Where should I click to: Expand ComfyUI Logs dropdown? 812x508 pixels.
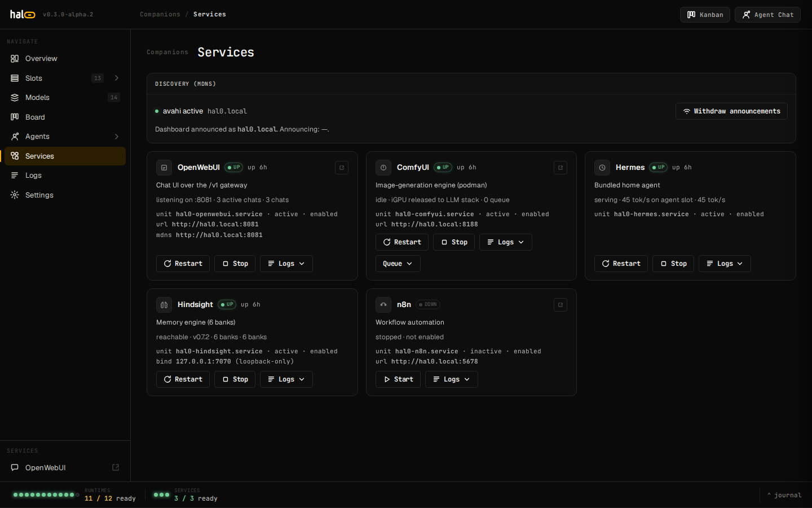(506, 242)
